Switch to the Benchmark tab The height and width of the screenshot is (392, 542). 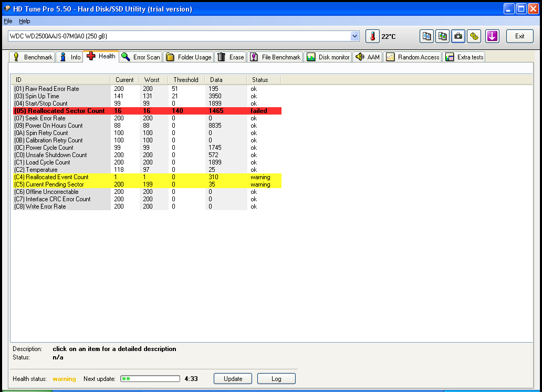32,57
